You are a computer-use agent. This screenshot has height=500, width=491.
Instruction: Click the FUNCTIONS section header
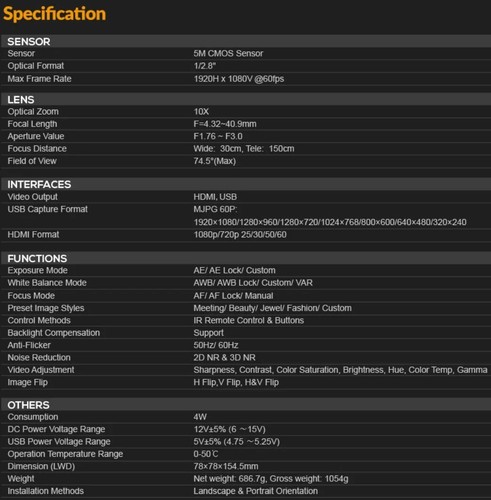pyautogui.click(x=37, y=258)
